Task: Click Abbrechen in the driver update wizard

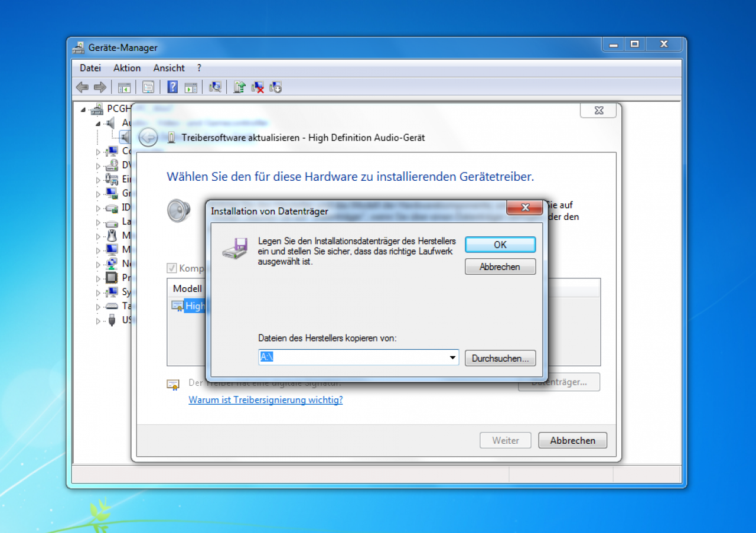Action: [572, 440]
